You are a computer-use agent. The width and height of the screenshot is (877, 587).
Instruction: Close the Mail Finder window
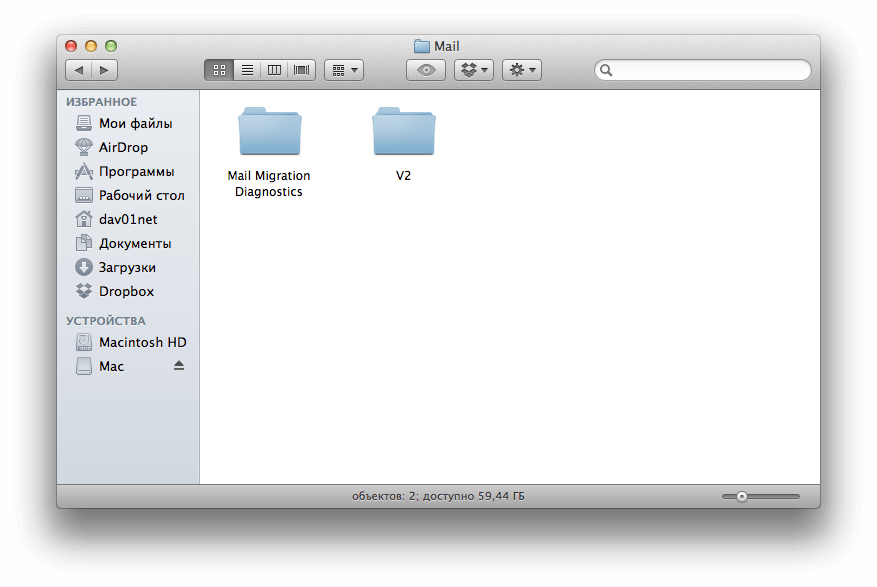point(71,46)
